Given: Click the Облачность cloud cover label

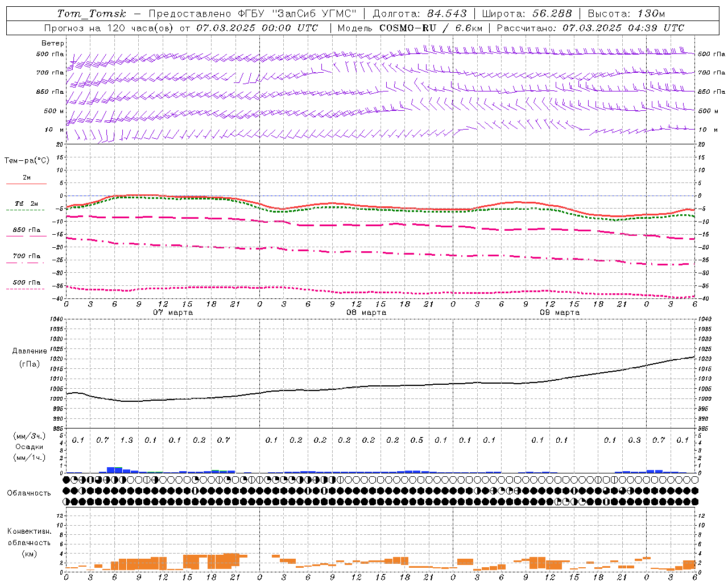Looking at the screenshot, I should pos(29,493).
